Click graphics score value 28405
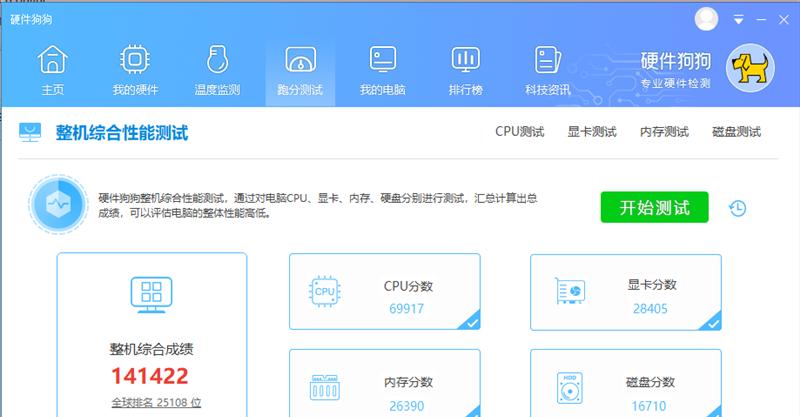This screenshot has height=417, width=800. pyautogui.click(x=650, y=308)
